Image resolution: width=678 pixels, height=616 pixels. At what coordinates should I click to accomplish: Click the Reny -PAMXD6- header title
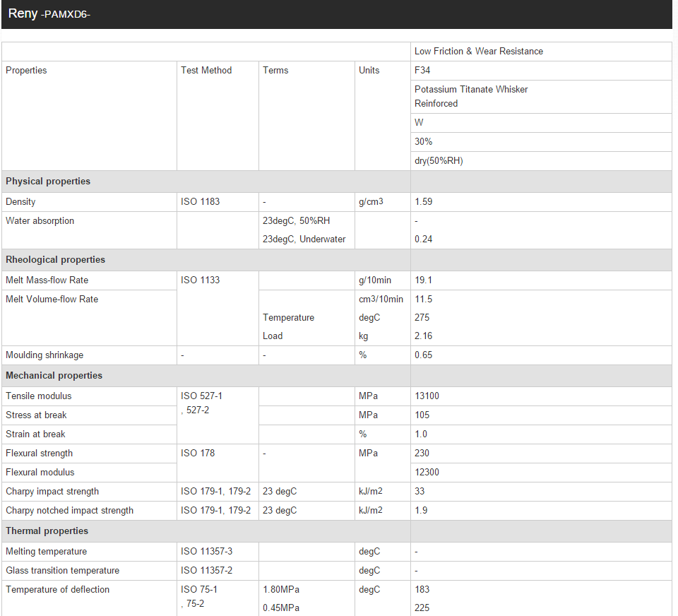[49, 14]
